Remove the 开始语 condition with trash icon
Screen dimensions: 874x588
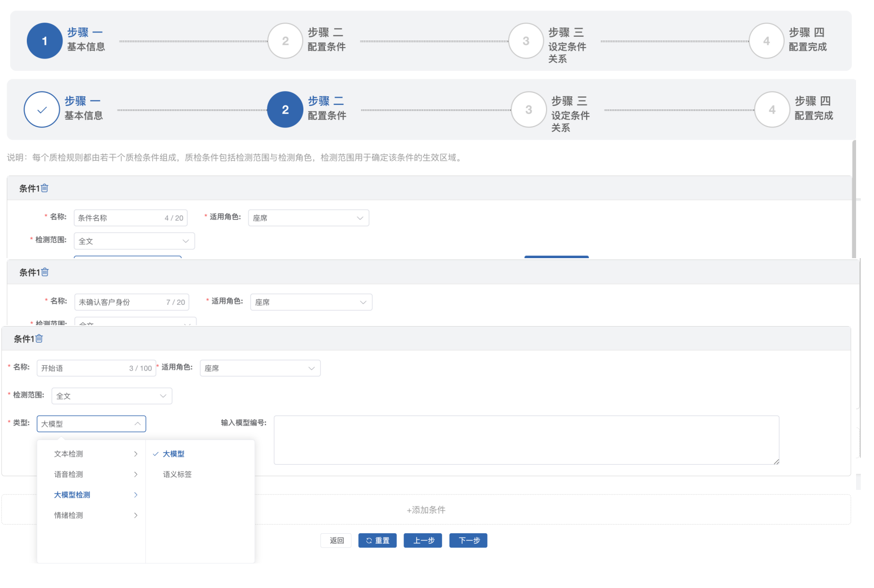[39, 338]
